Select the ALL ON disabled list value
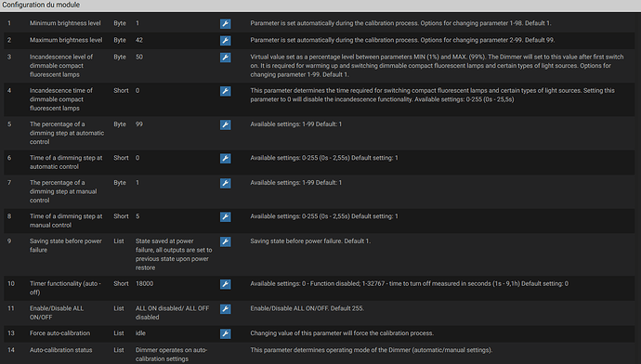This screenshot has width=641, height=364. [172, 313]
